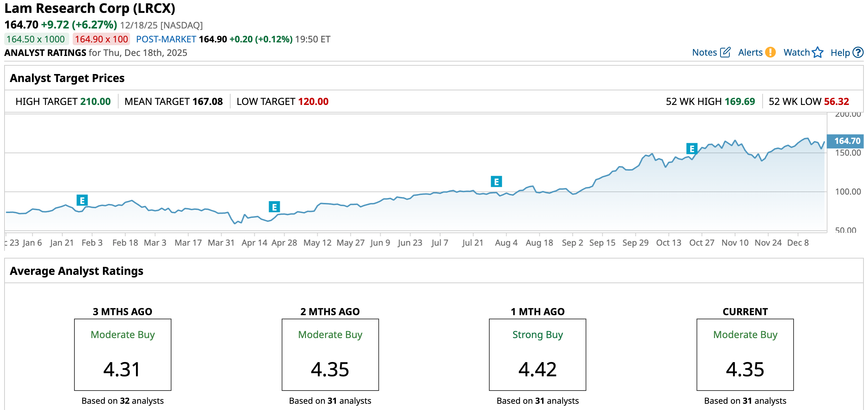Select the CURRENT Moderate Buy rating box

(745, 354)
